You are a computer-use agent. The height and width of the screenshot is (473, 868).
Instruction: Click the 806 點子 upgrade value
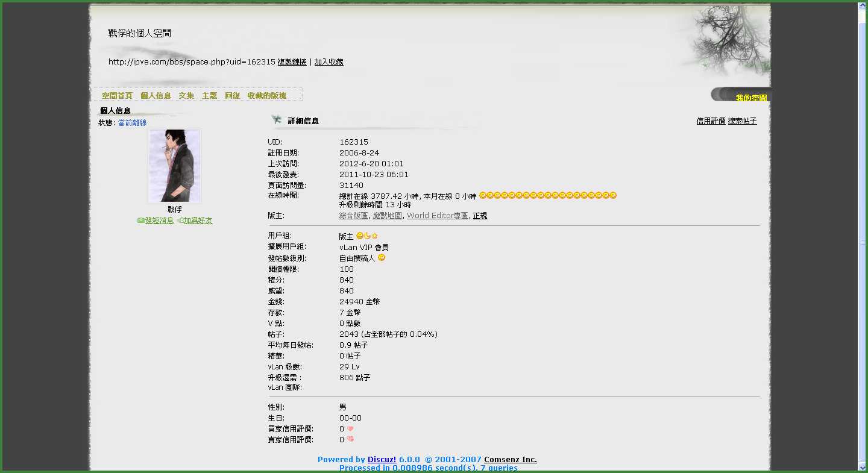pyautogui.click(x=355, y=378)
